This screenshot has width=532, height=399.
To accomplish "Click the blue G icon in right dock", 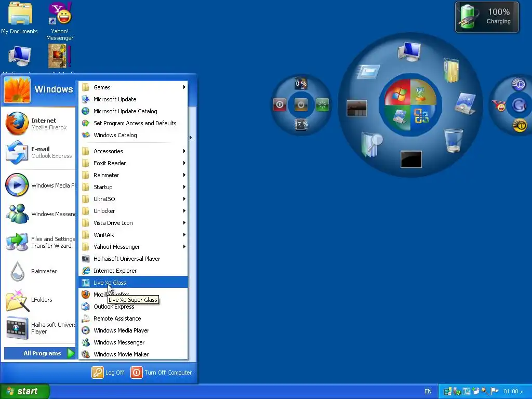I will tap(519, 105).
